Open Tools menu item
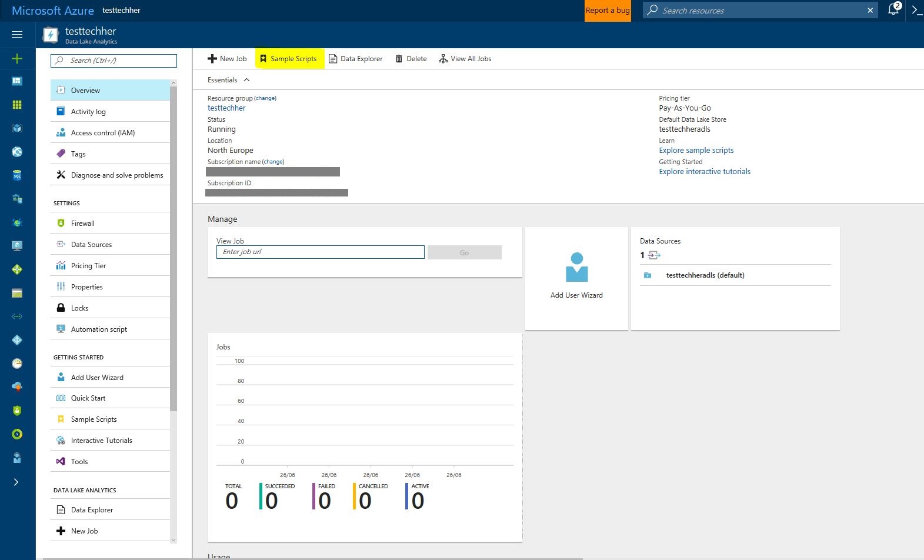Screen dimensions: 924x560 click(110, 461)
